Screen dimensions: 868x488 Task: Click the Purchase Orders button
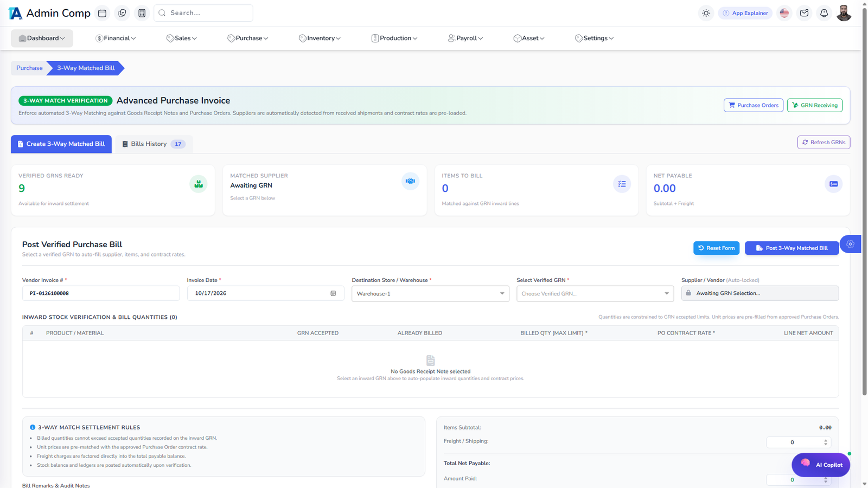(x=753, y=105)
